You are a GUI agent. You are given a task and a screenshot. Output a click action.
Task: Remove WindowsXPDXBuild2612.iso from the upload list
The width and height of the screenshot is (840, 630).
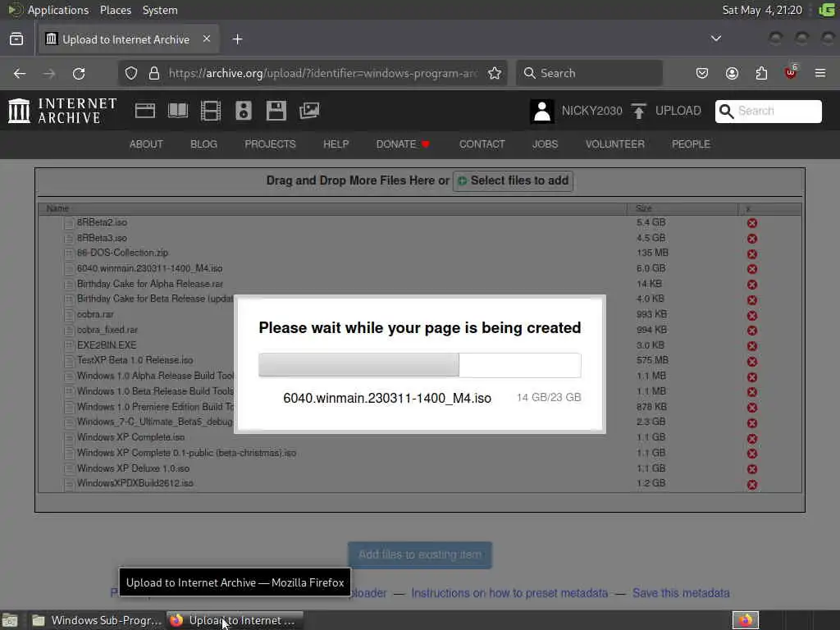752,484
